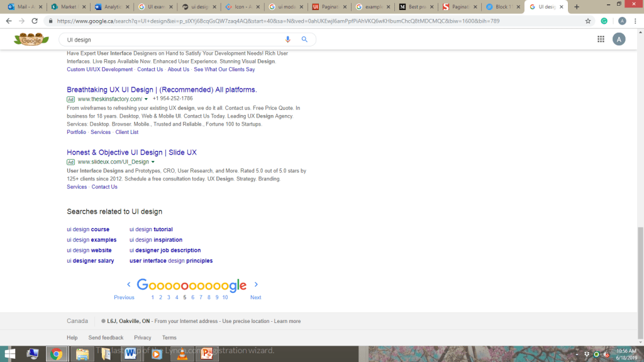Open Chrome from the taskbar
Image resolution: width=644 pixels, height=362 pixels.
point(56,354)
